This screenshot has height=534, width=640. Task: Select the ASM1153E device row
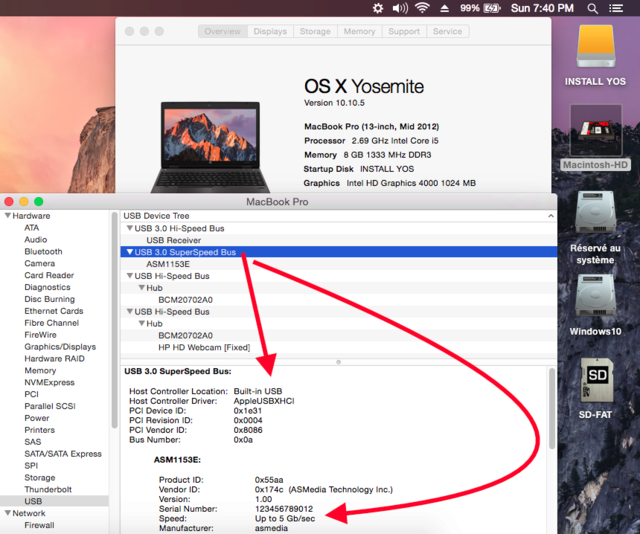tap(339, 264)
